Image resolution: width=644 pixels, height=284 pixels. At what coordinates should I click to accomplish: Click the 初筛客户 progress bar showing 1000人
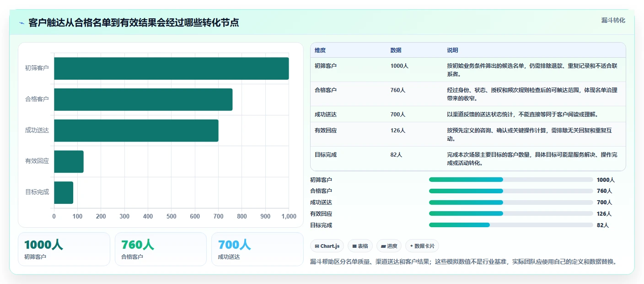click(511, 180)
